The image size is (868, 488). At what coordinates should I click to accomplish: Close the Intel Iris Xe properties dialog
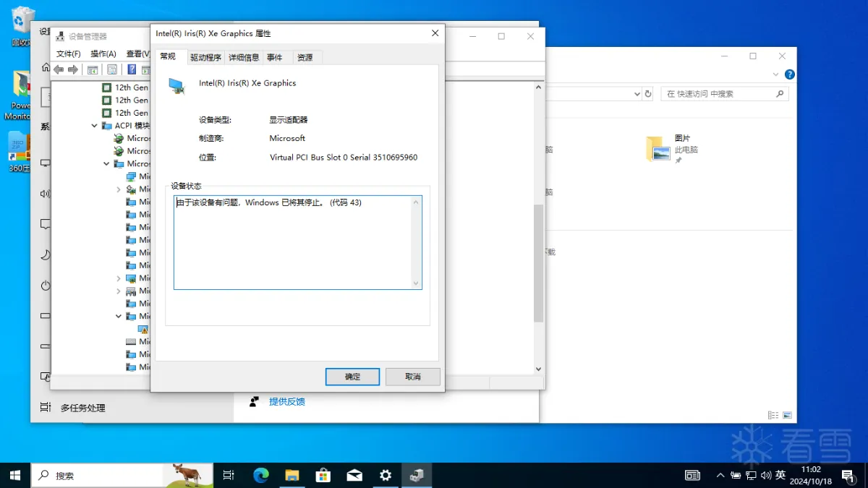pos(435,33)
